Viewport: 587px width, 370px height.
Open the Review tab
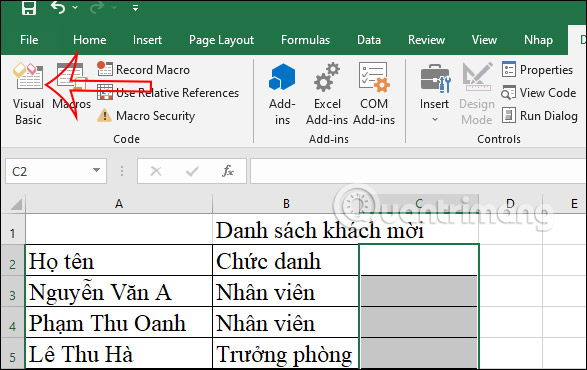pos(426,40)
